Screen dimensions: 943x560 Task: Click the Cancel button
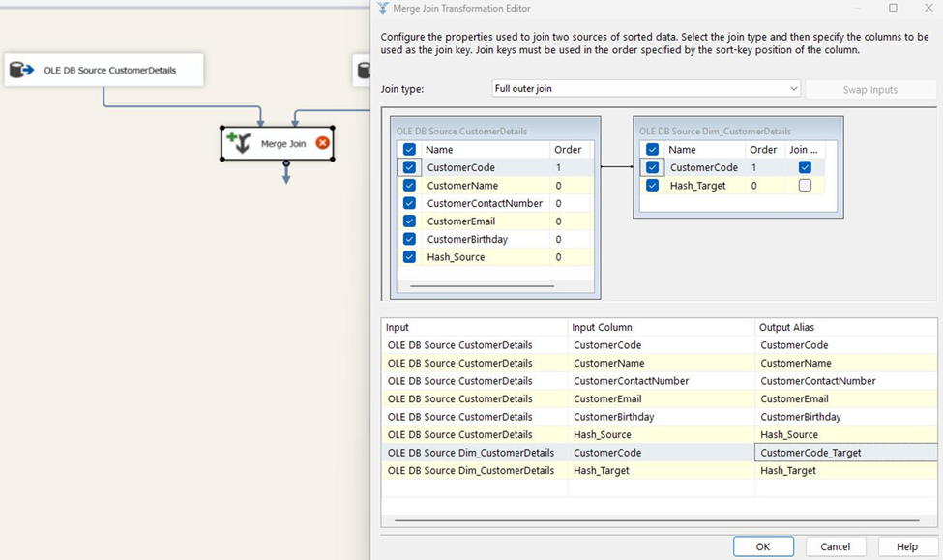click(835, 545)
